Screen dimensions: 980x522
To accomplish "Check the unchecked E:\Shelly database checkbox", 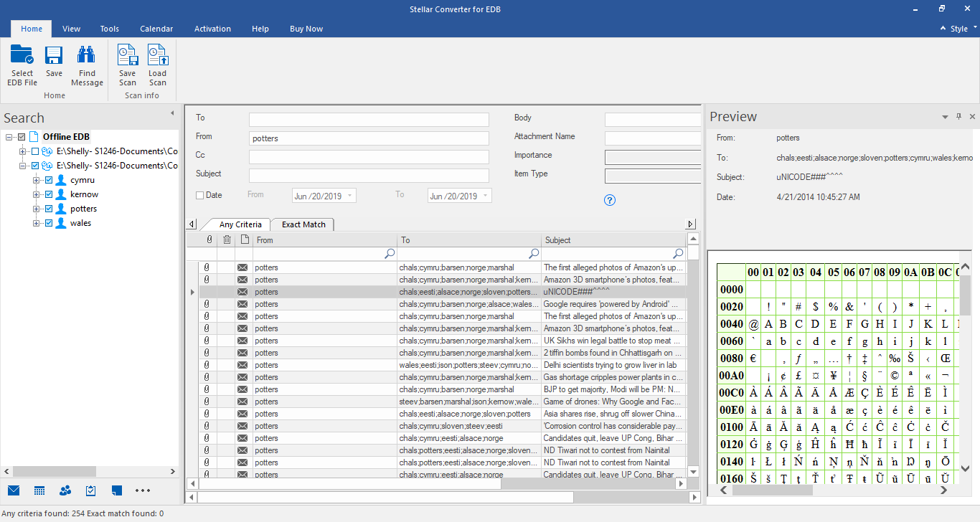I will pos(35,151).
